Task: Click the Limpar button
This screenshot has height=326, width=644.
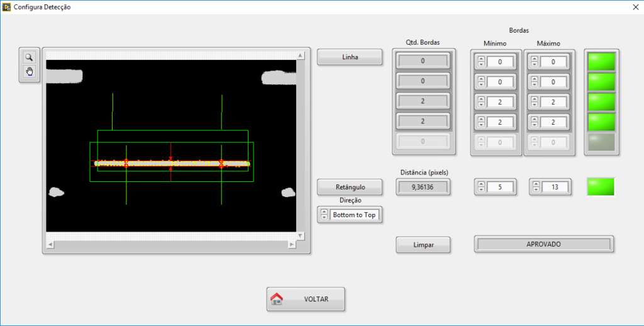Action: pos(423,245)
